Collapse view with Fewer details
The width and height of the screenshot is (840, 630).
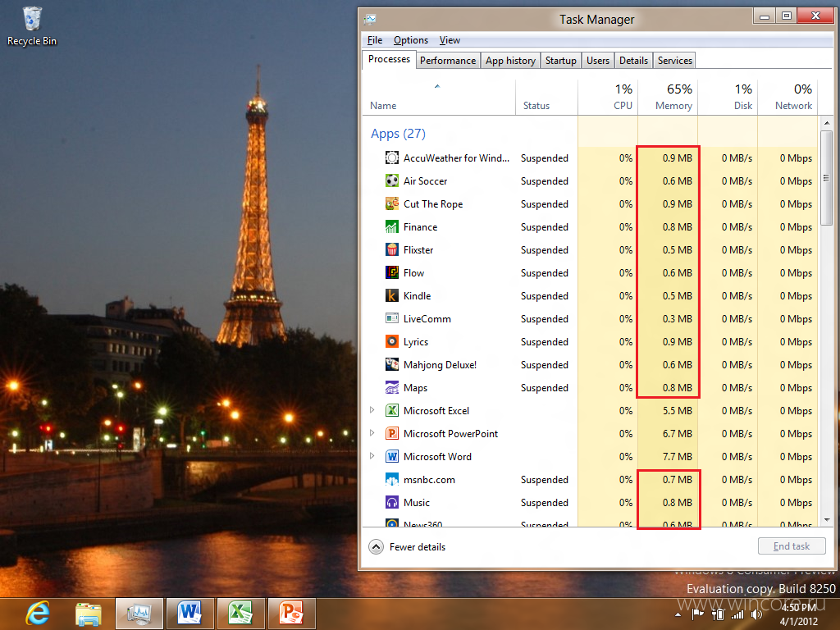(x=407, y=547)
